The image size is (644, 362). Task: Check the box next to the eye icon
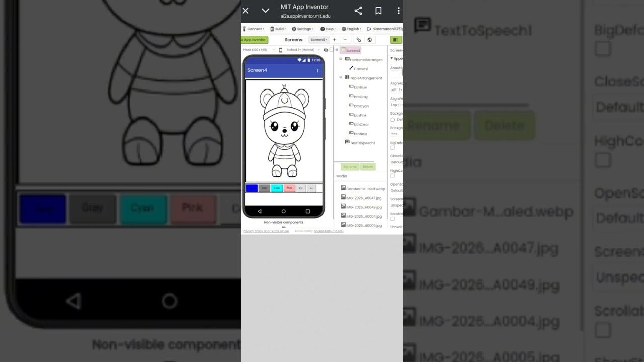click(x=331, y=50)
